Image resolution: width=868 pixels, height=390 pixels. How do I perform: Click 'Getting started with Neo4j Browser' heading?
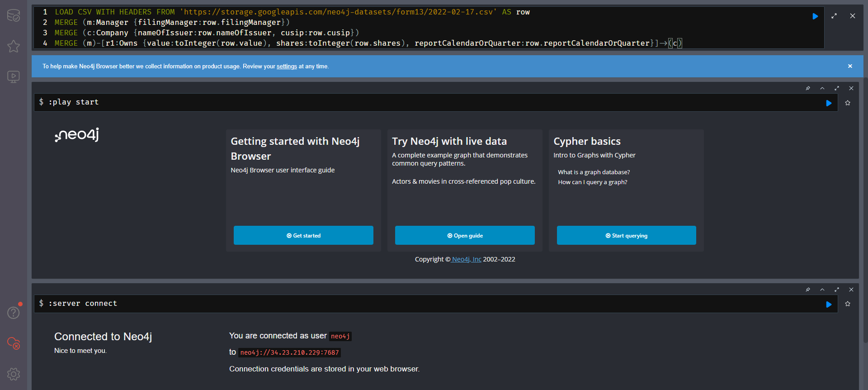(295, 148)
